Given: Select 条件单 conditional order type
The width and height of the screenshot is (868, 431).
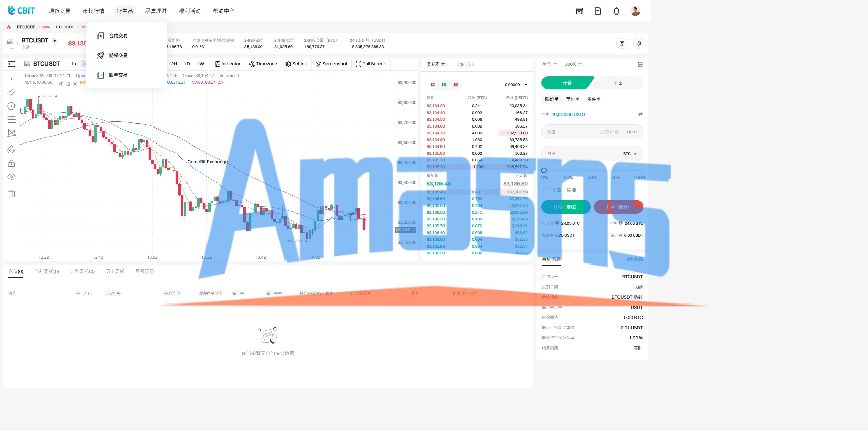Looking at the screenshot, I should 594,99.
